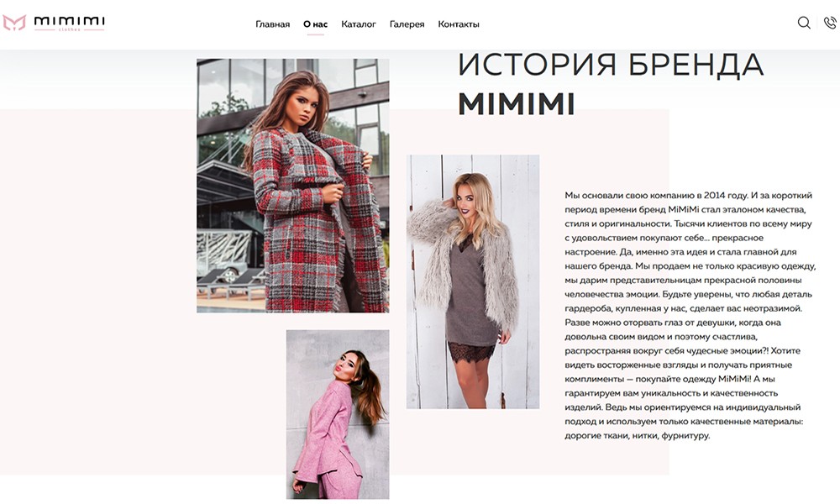Click the bold MIMIMI title text
Screen dimensions: 840x504
517,104
